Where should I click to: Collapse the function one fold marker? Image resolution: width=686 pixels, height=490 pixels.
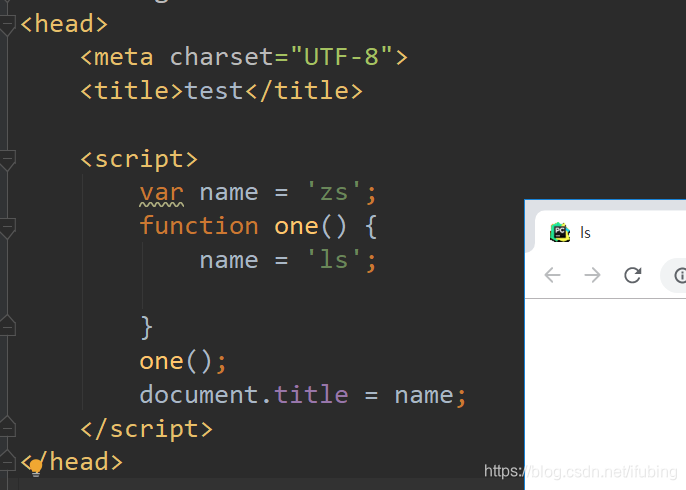tap(7, 228)
